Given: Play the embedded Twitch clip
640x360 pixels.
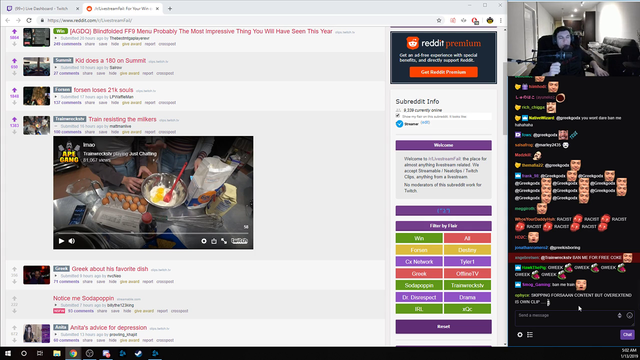Looking at the screenshot, I should coord(61,241).
